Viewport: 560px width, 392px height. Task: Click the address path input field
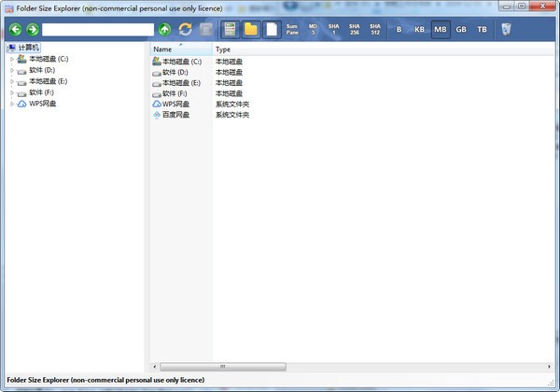tap(98, 30)
